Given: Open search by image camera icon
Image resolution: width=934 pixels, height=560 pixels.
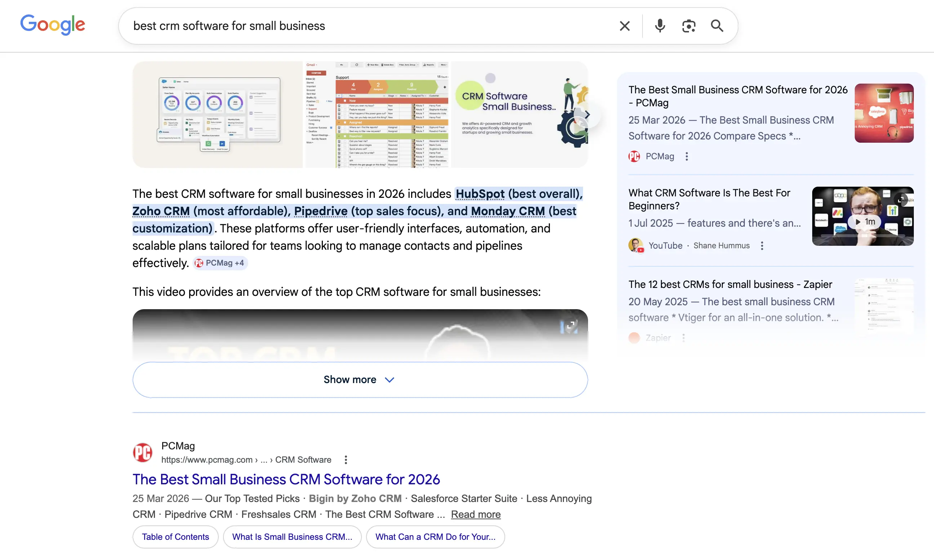Looking at the screenshot, I should [x=689, y=26].
